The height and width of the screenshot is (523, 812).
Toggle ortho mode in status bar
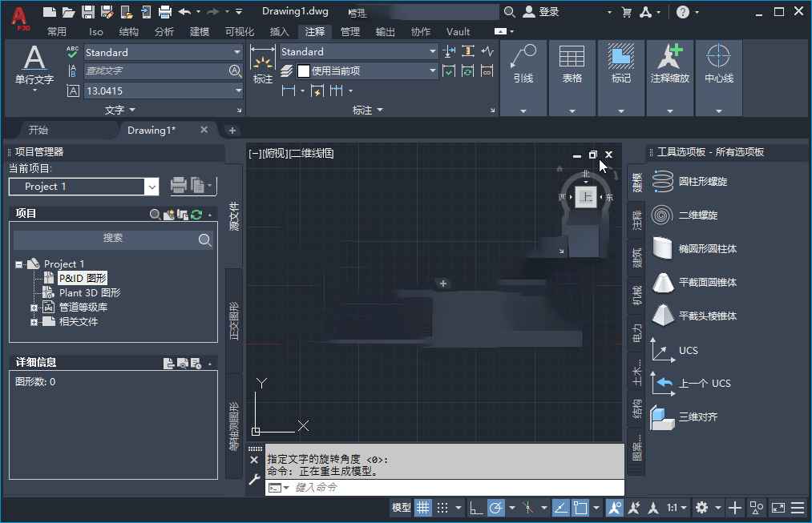pyautogui.click(x=475, y=508)
